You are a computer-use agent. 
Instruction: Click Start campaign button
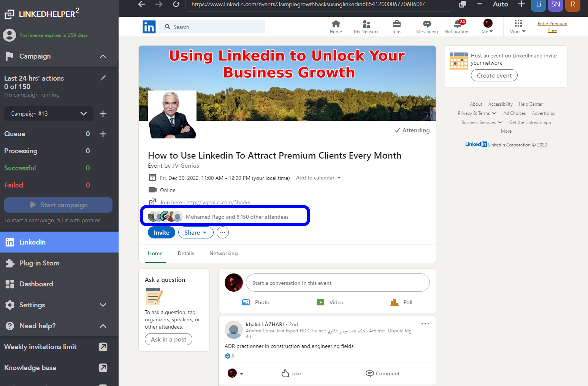[58, 205]
